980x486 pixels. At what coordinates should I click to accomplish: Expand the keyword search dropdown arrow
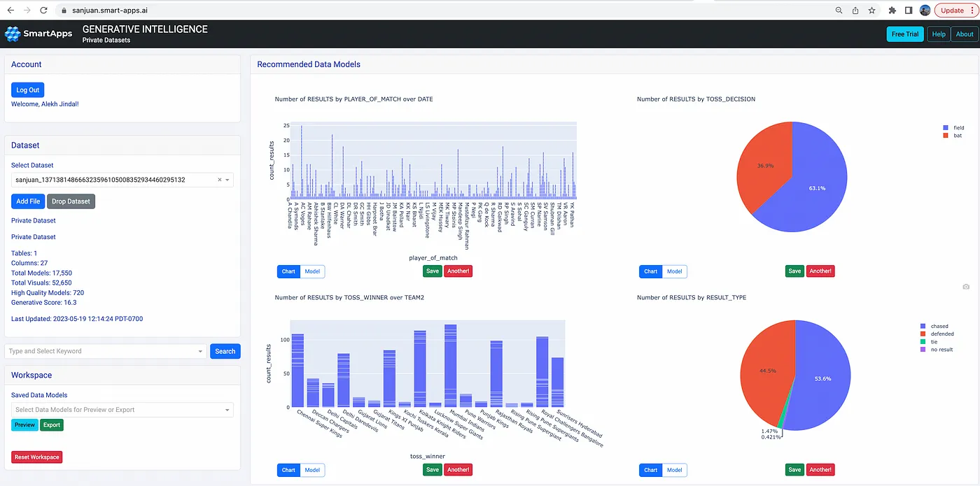(200, 351)
